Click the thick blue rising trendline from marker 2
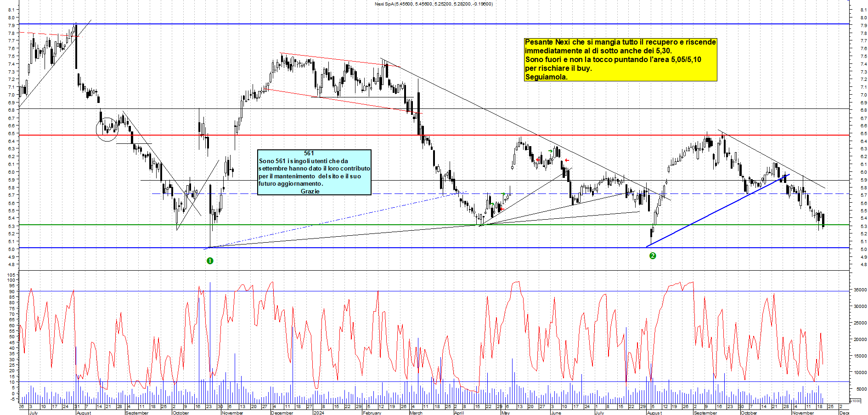 [x=717, y=211]
